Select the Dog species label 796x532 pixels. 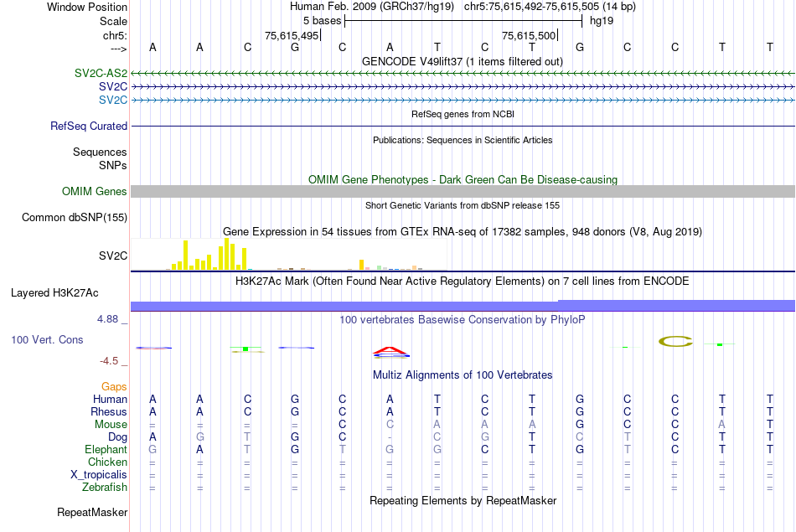point(118,437)
